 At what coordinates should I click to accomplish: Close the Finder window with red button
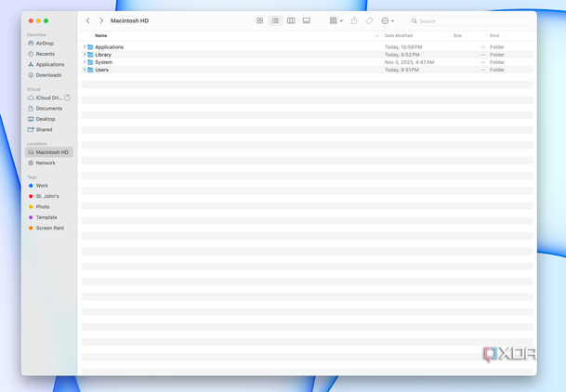pos(31,21)
